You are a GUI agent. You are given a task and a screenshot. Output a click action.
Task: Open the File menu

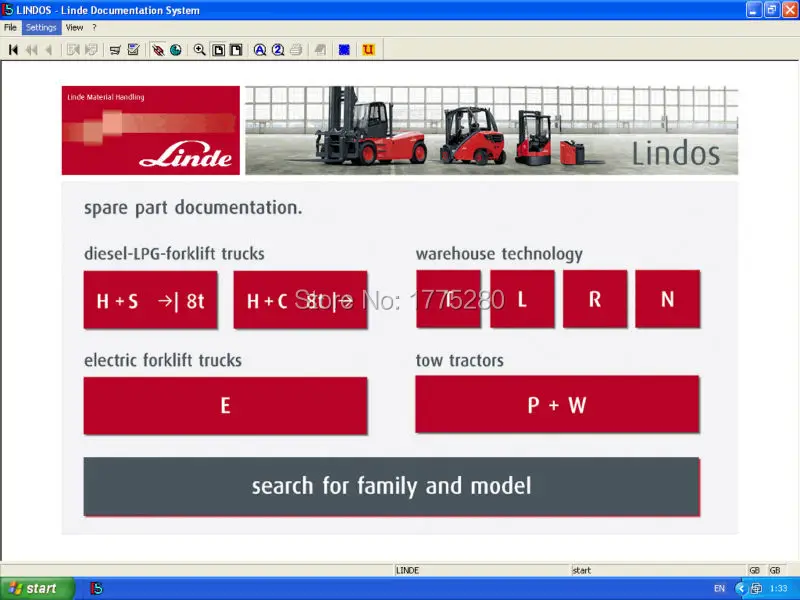coord(10,27)
